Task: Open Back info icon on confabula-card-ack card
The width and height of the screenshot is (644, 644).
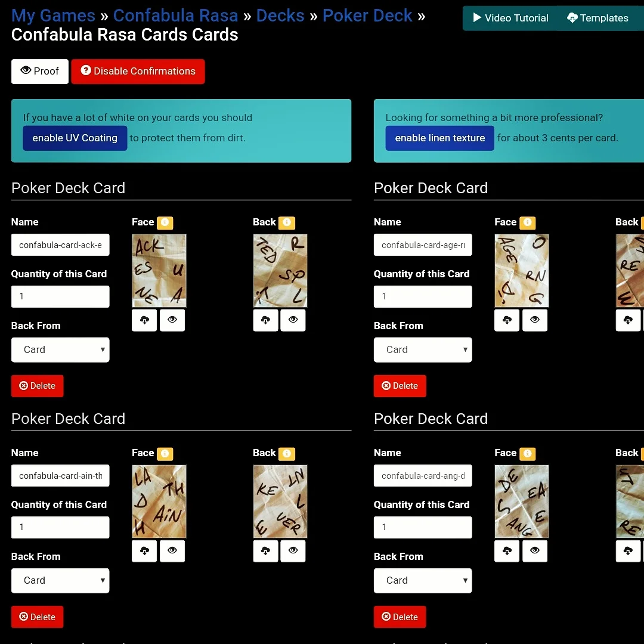Action: coord(287,222)
